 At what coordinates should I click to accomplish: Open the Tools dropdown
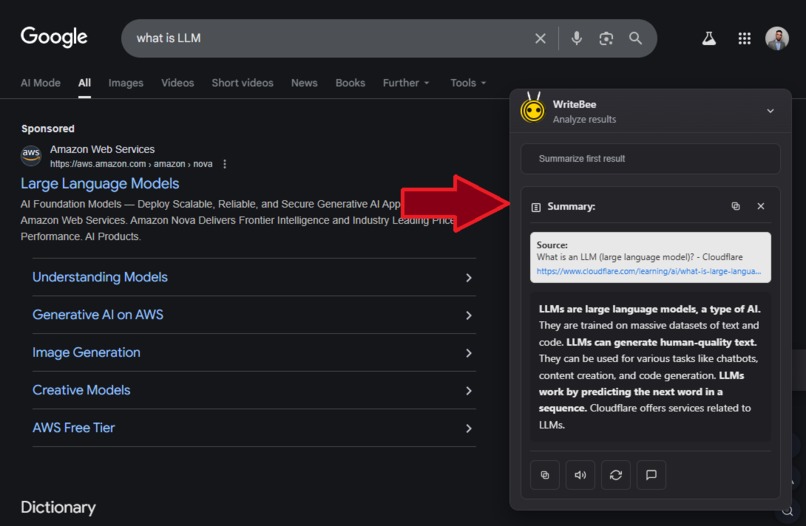point(468,83)
